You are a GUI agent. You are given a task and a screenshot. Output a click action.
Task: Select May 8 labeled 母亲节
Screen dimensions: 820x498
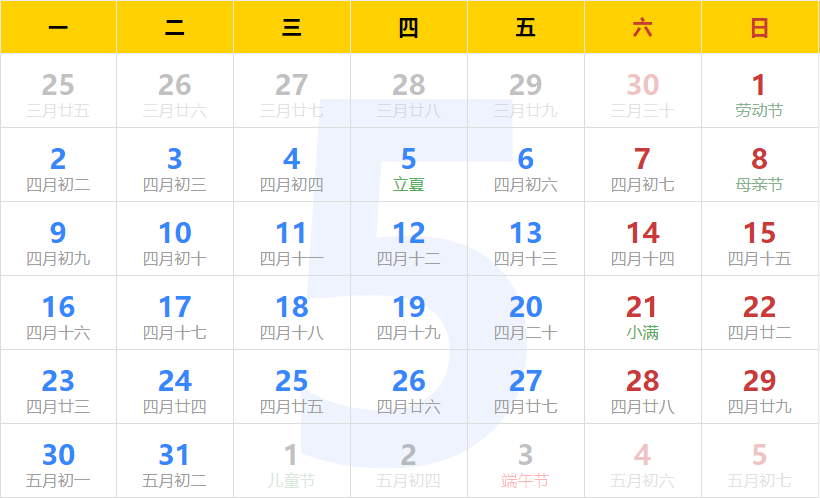coord(759,165)
